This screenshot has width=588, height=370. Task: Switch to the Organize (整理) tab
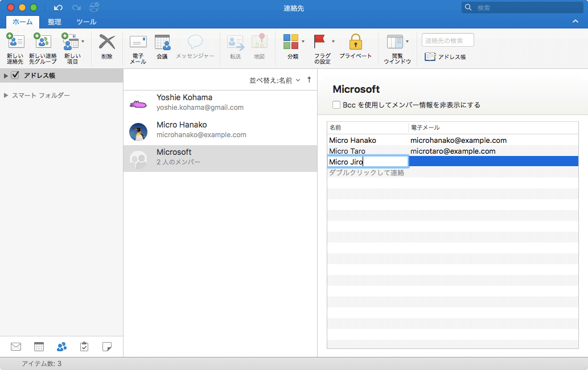pyautogui.click(x=55, y=22)
